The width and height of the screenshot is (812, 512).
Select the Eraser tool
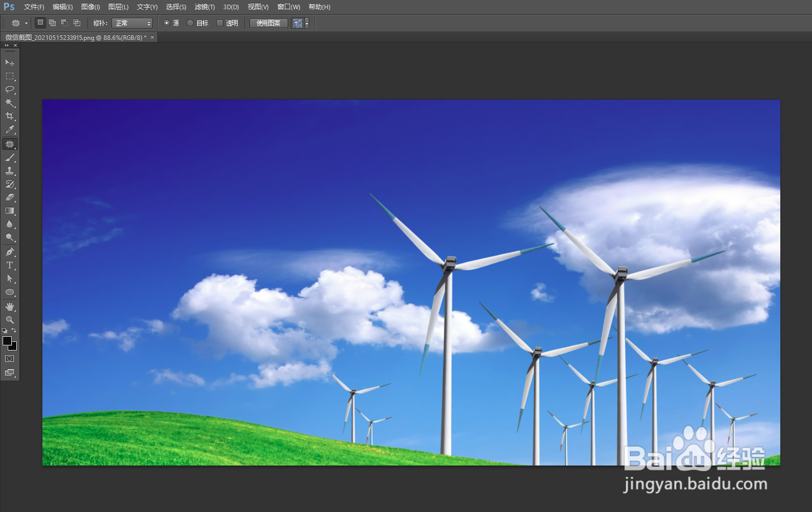[x=10, y=197]
